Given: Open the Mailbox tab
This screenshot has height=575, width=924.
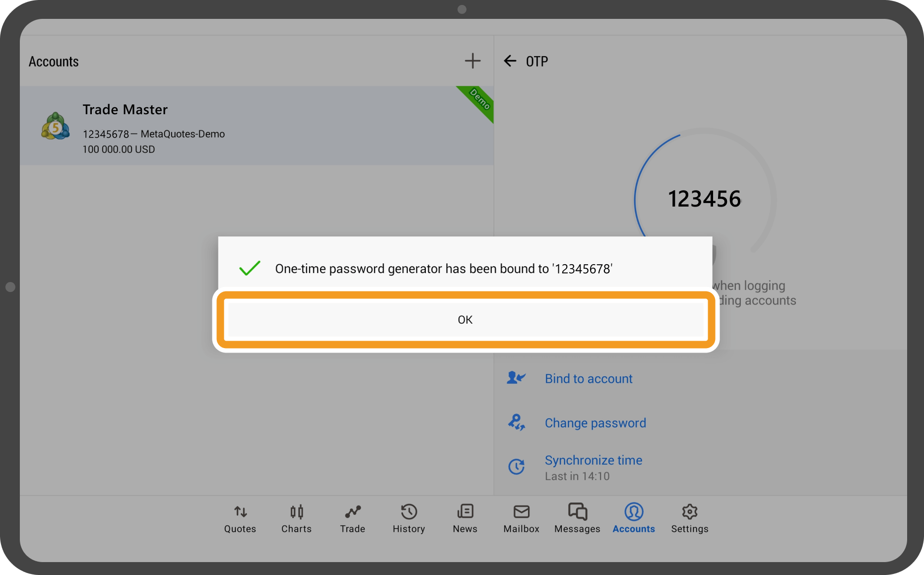Looking at the screenshot, I should point(521,518).
